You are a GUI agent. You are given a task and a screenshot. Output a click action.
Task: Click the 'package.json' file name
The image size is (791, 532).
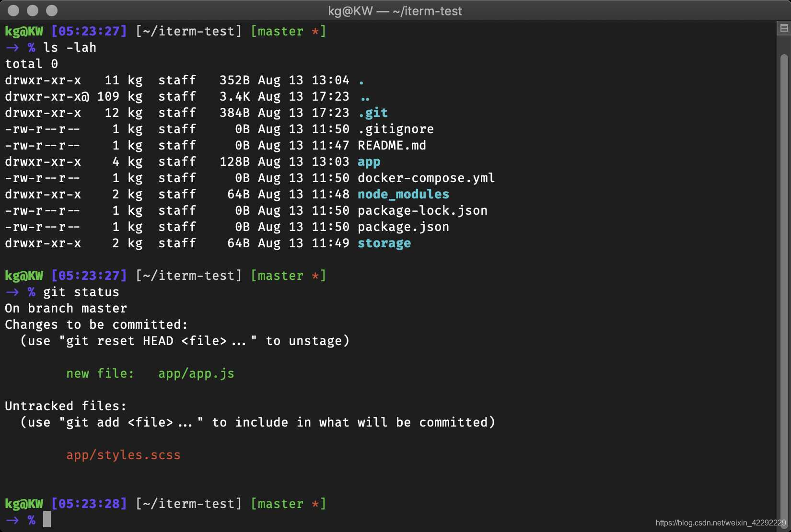point(404,227)
